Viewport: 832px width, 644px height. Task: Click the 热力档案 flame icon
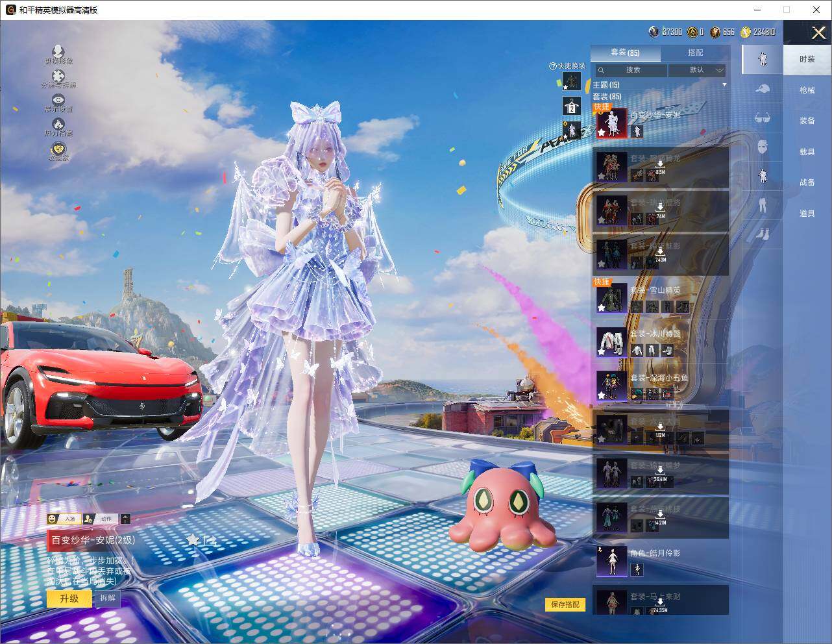tap(58, 124)
